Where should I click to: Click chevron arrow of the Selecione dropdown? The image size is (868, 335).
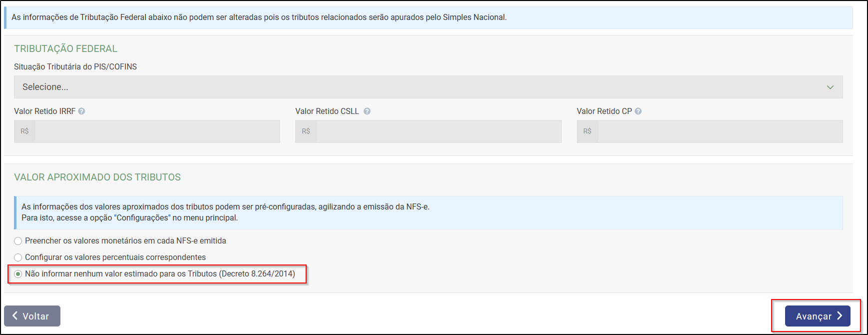click(x=830, y=87)
